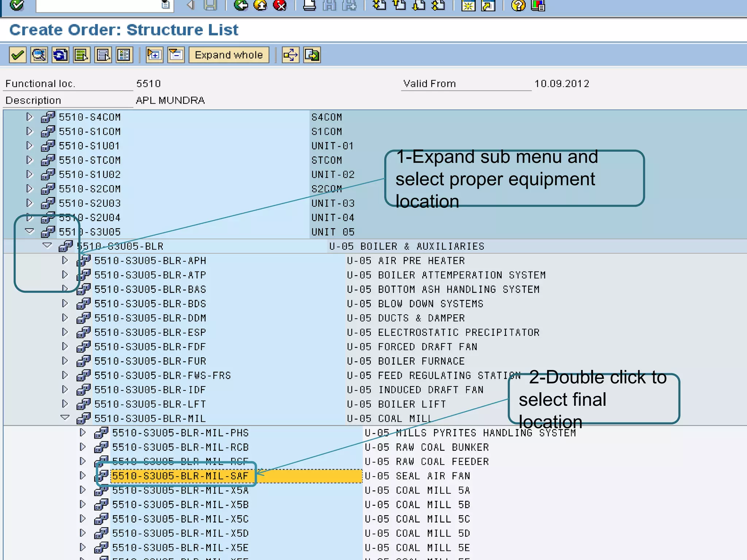Click the Find Next binoculars-plus icon
The width and height of the screenshot is (747, 560).
coord(349,5)
